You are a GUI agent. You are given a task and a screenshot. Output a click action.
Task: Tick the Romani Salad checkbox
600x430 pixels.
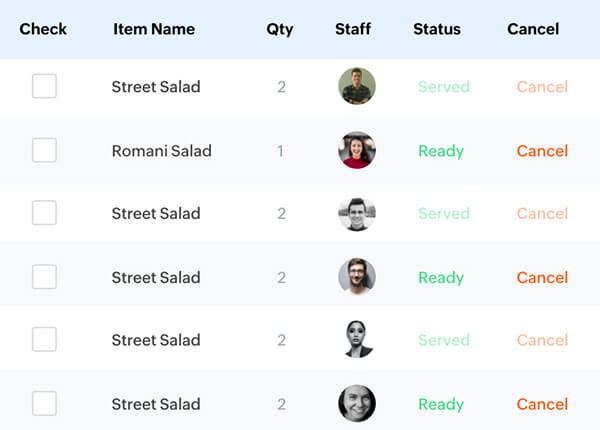pos(44,151)
